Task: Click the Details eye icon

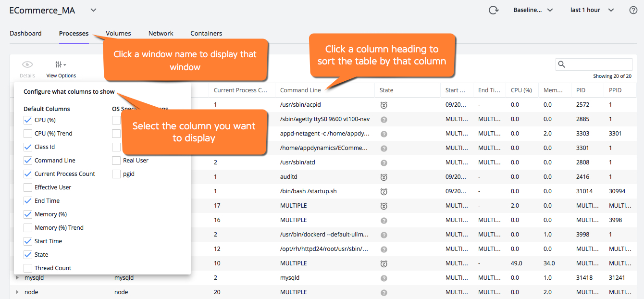Action: coord(27,65)
